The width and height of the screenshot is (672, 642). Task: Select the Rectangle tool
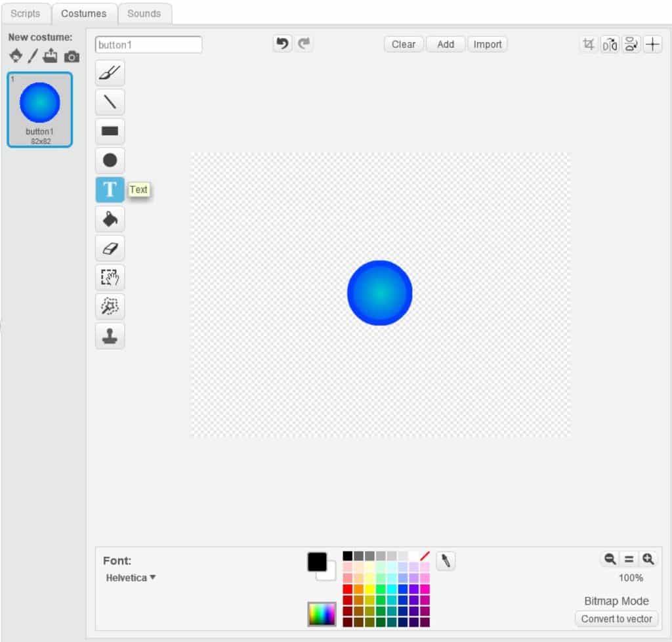point(110,131)
